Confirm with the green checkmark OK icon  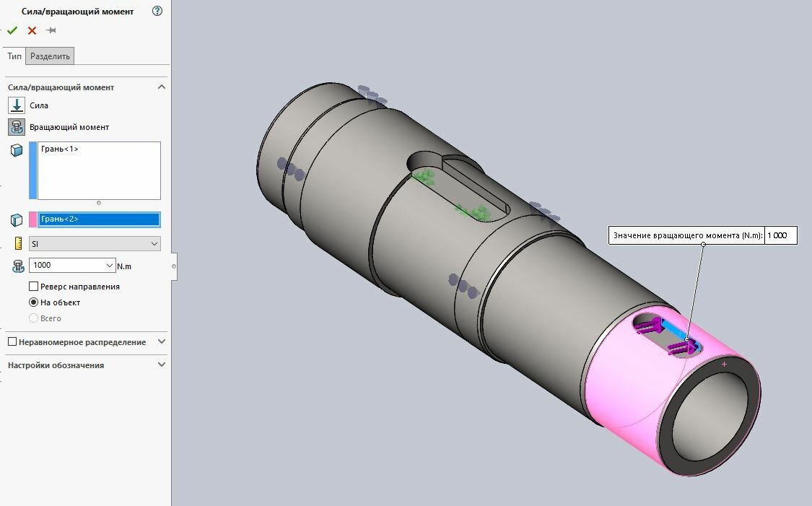pyautogui.click(x=12, y=30)
